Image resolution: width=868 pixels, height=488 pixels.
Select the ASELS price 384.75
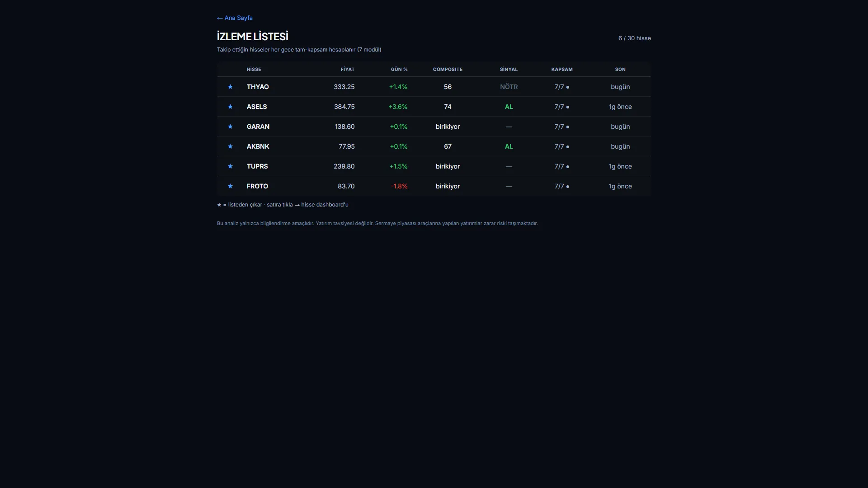344,107
